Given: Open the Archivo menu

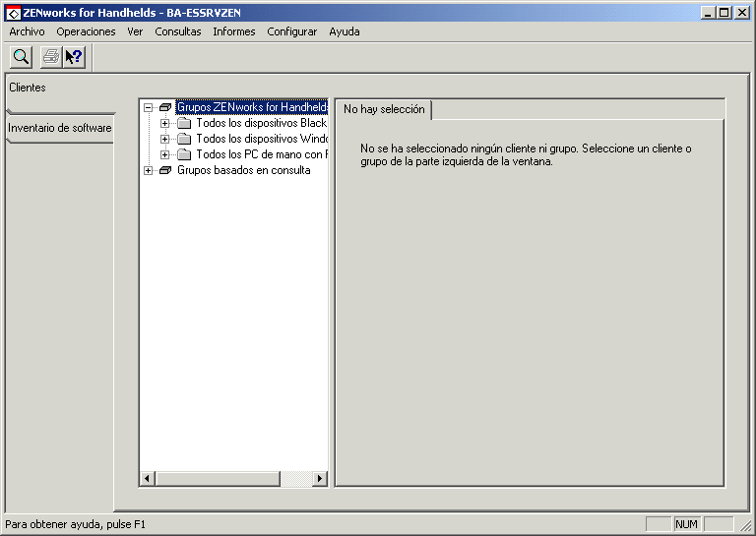Looking at the screenshot, I should [27, 31].
